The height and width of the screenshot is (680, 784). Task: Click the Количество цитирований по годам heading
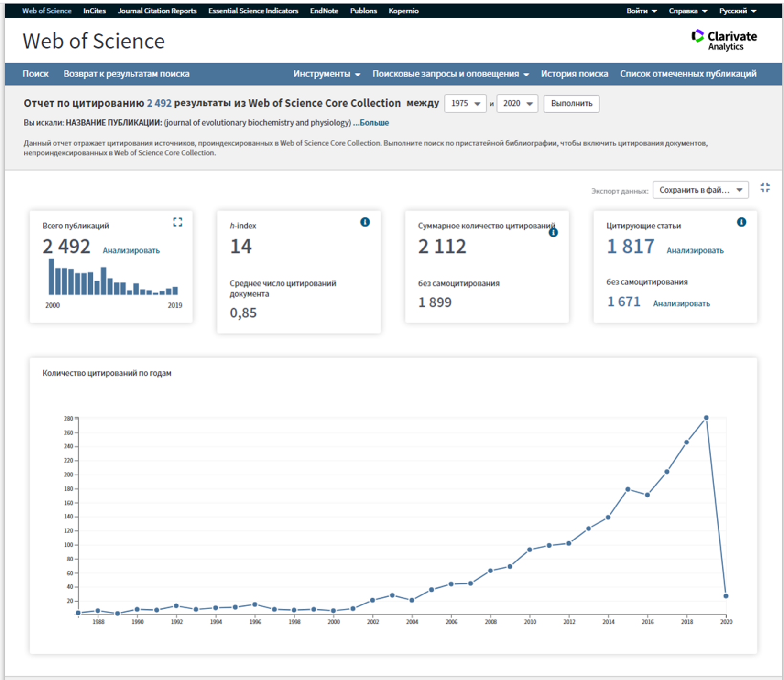click(107, 373)
